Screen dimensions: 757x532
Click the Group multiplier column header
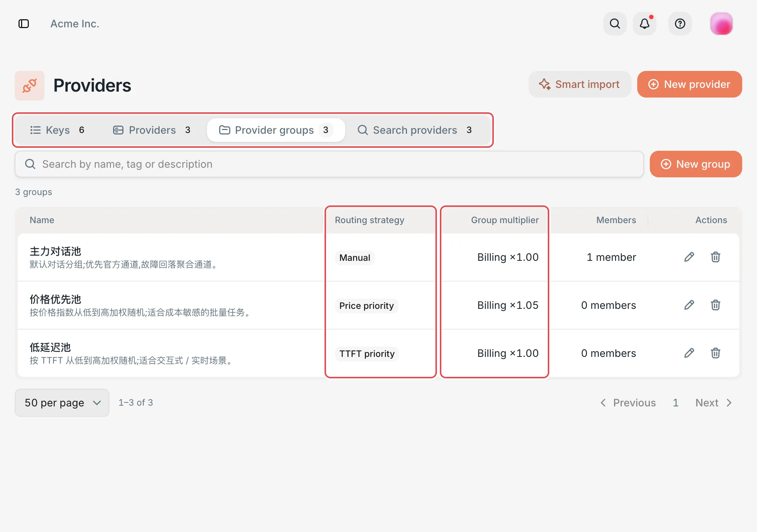tap(505, 220)
